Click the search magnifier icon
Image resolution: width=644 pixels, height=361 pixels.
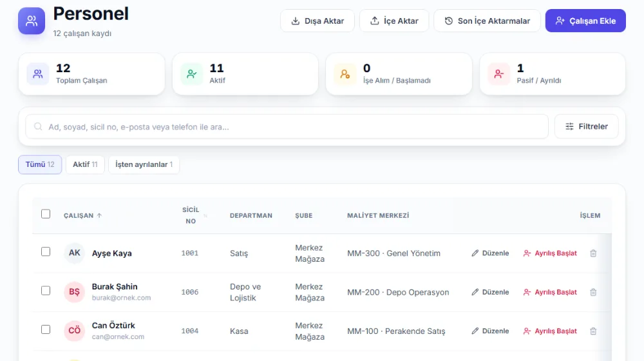click(x=38, y=126)
